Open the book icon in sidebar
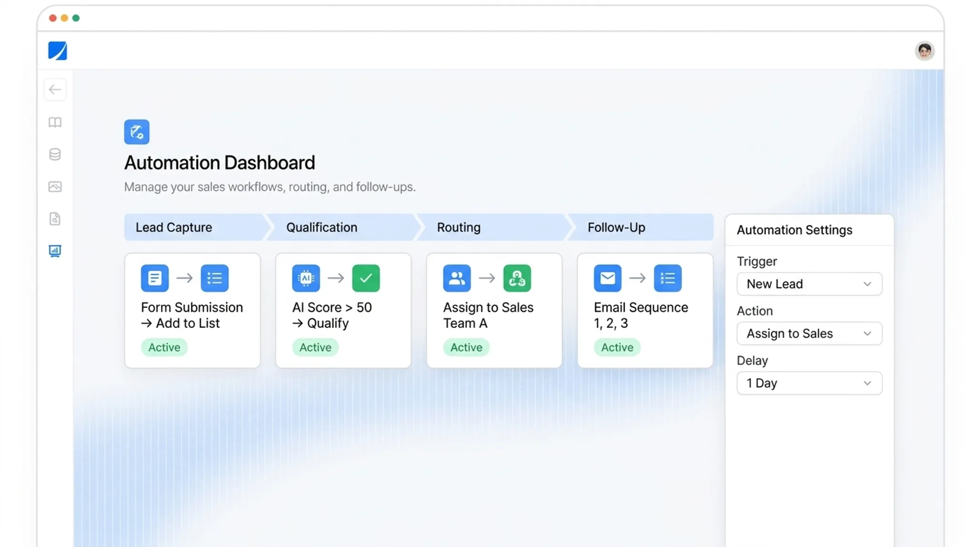Screen dimensions: 980x547 [x=55, y=122]
